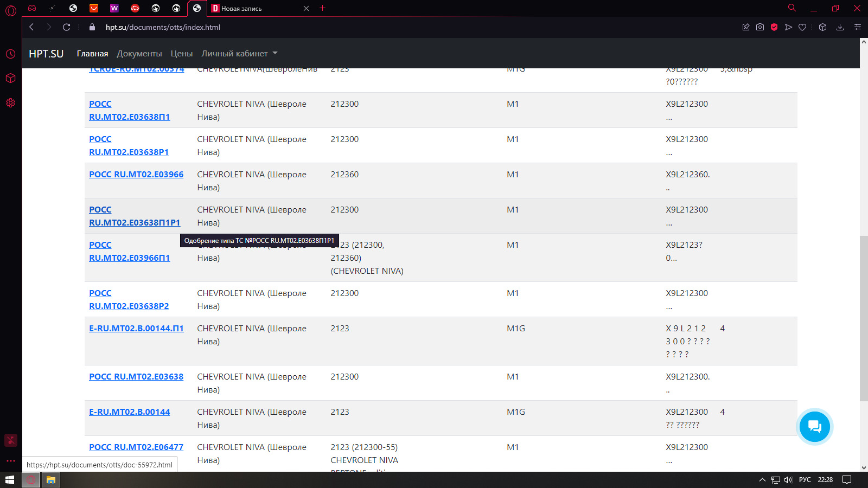Open the sidebar Player music icon
This screenshot has height=488, width=868.
point(11,440)
